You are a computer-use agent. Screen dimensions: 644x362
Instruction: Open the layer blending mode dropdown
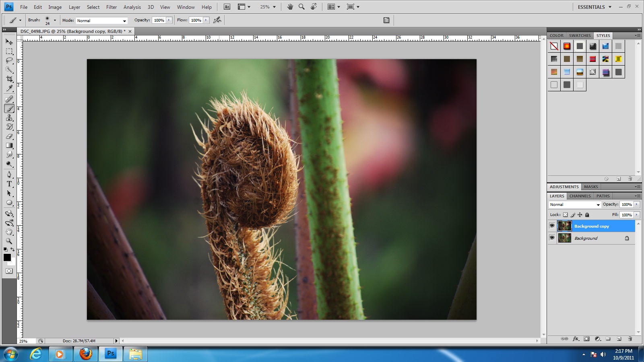click(575, 205)
